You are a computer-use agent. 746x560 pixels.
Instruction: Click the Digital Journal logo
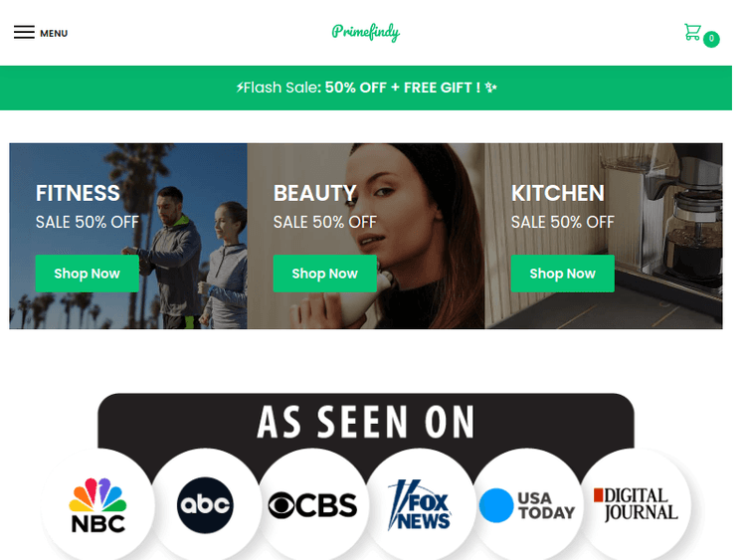636,504
